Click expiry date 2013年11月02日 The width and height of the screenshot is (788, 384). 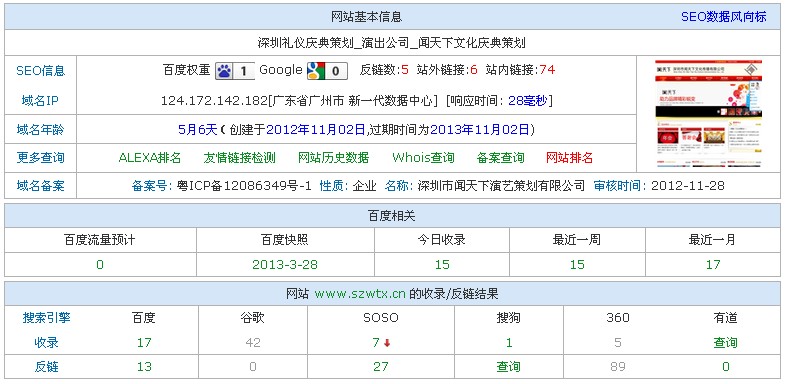point(479,130)
